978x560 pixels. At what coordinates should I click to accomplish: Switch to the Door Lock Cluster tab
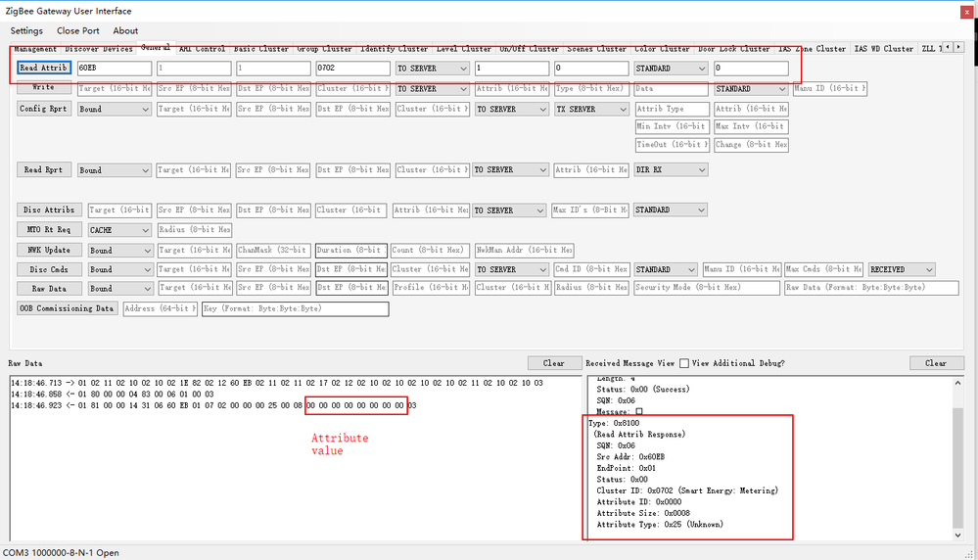point(733,49)
